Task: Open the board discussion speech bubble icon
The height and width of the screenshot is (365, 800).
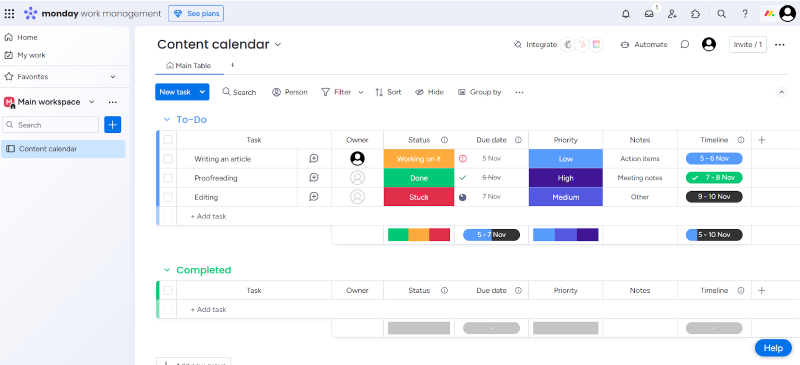Action: tap(685, 44)
